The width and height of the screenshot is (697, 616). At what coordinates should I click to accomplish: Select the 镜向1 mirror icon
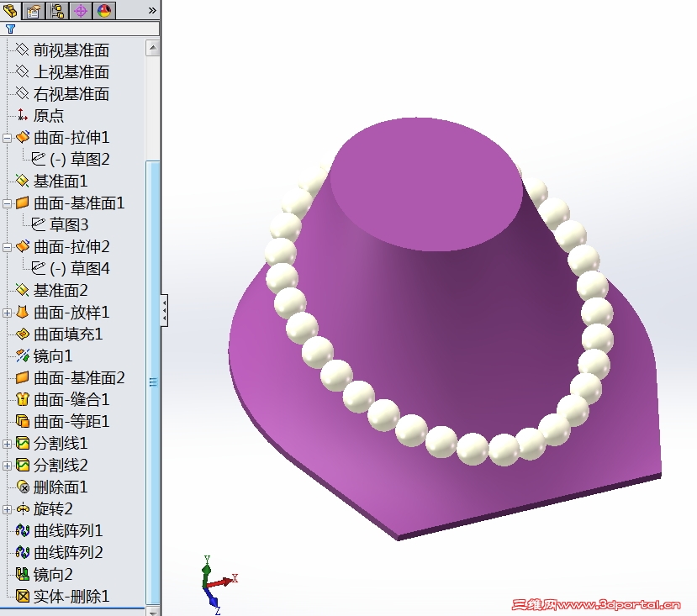pyautogui.click(x=22, y=355)
